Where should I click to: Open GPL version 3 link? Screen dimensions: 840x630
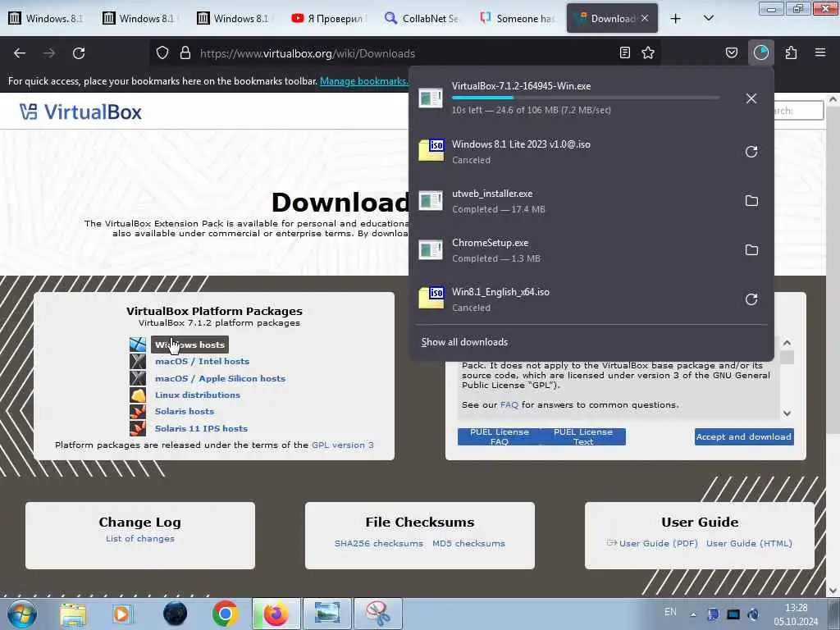pos(343,445)
